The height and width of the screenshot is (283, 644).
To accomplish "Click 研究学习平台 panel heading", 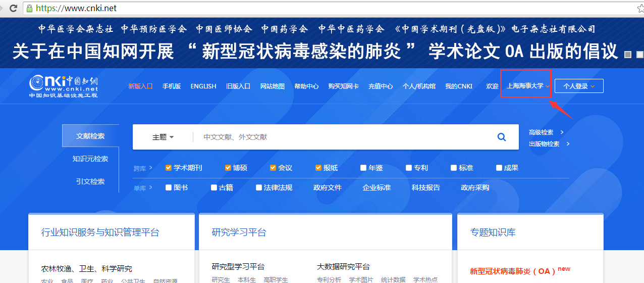I will point(239,232).
